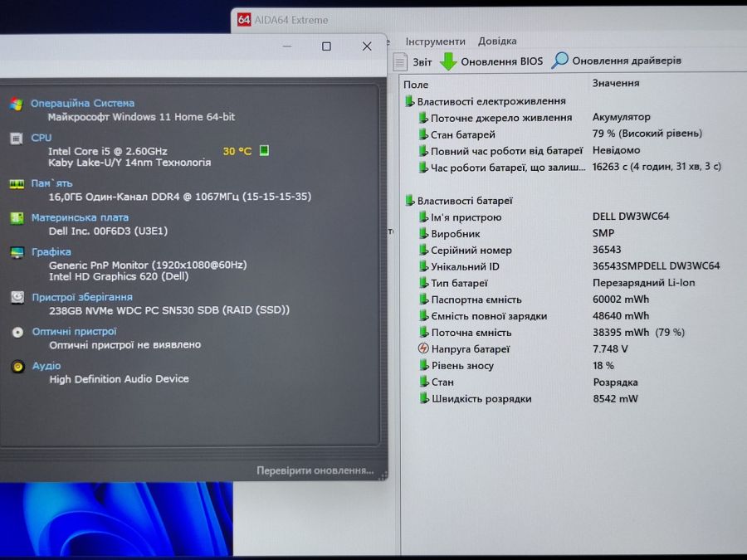Screen dimensions: 747x560
Task: Click the motherboard icon
Action: pos(17,218)
